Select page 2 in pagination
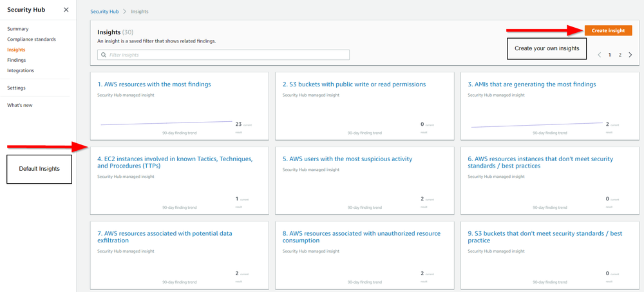 tap(620, 55)
